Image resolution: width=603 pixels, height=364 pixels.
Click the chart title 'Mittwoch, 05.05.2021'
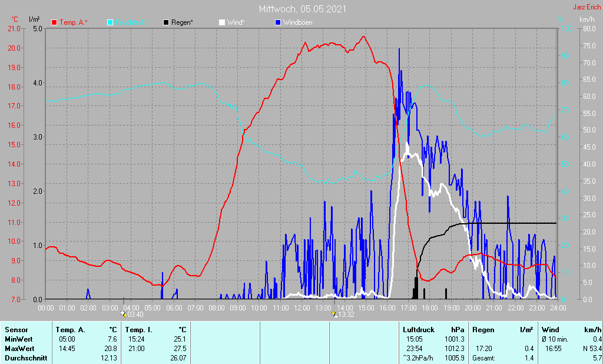tap(302, 9)
